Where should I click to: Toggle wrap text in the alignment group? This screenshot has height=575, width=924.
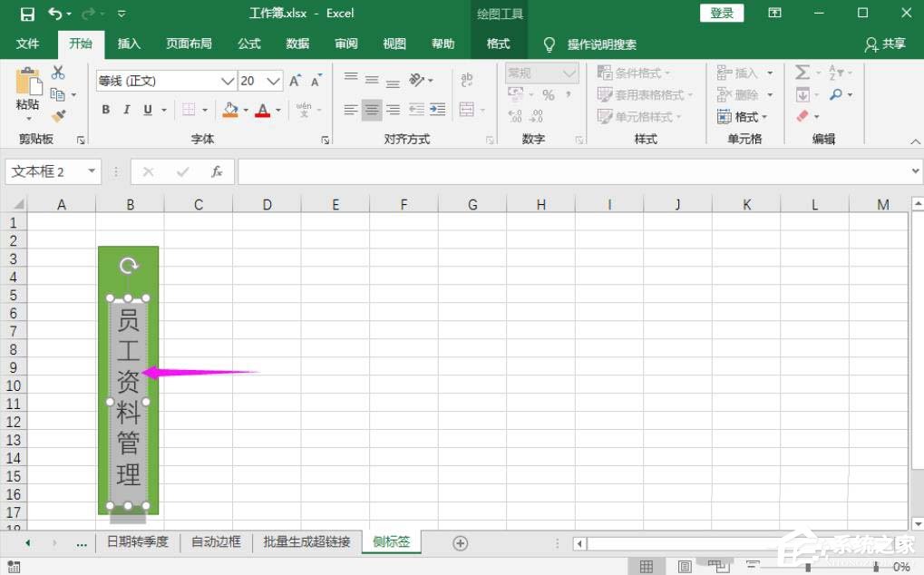click(x=467, y=80)
